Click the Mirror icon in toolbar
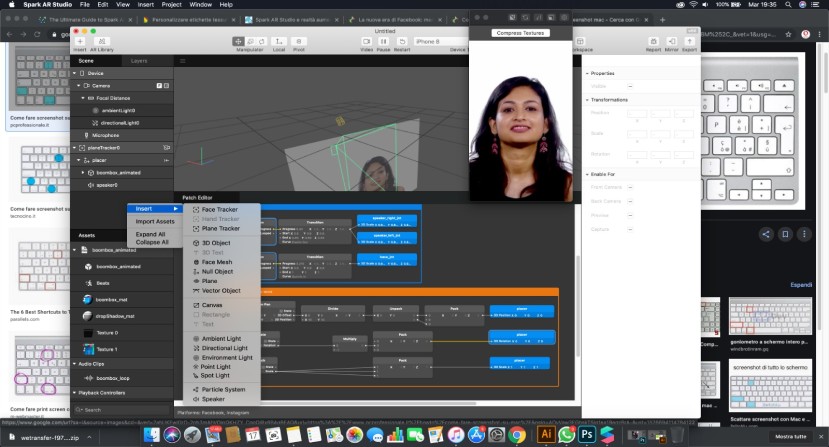 671,41
